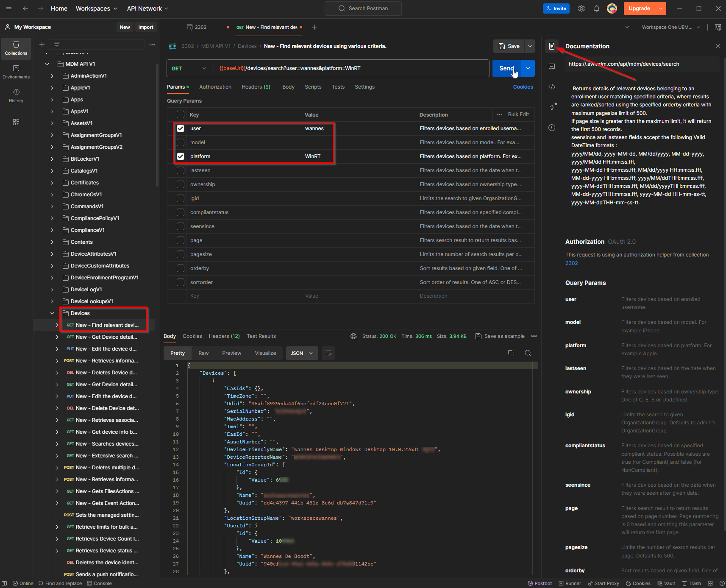726x588 pixels.
Task: Open the History panel
Action: pos(16,95)
